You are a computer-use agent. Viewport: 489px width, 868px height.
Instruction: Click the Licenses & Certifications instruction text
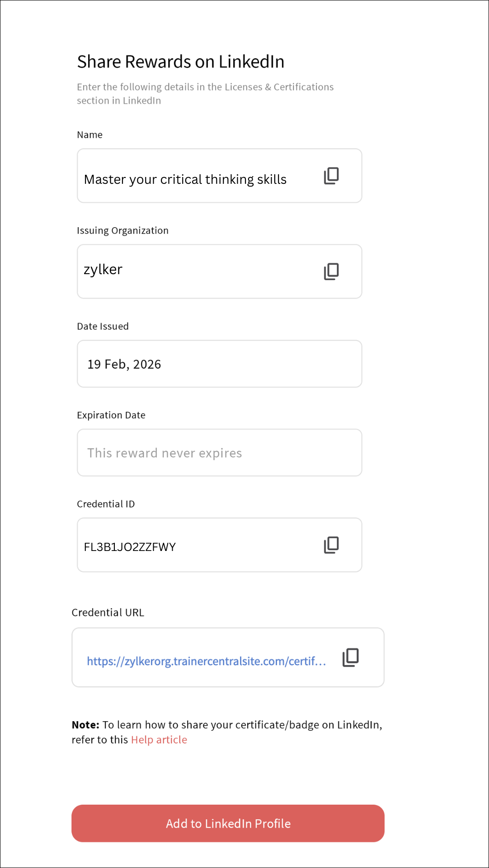[x=205, y=93]
